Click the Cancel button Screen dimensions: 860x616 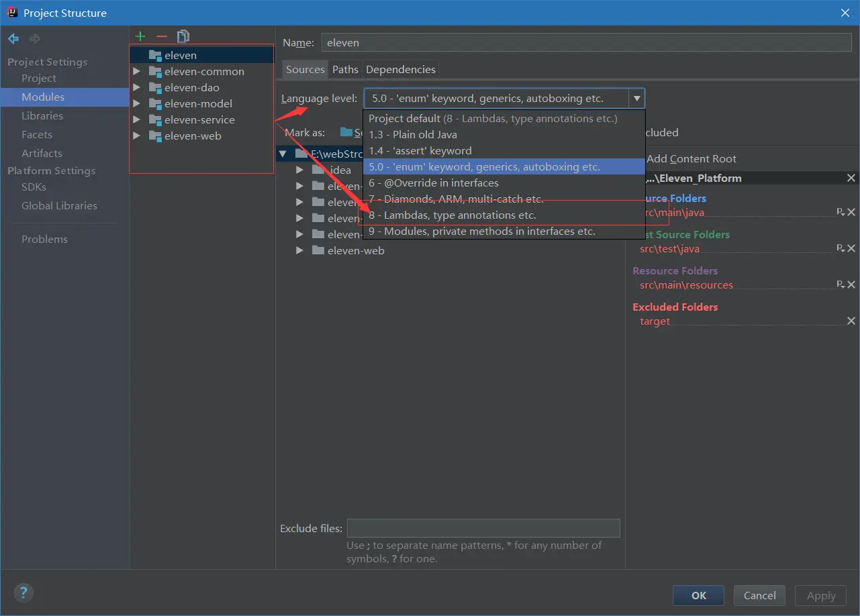coord(760,595)
